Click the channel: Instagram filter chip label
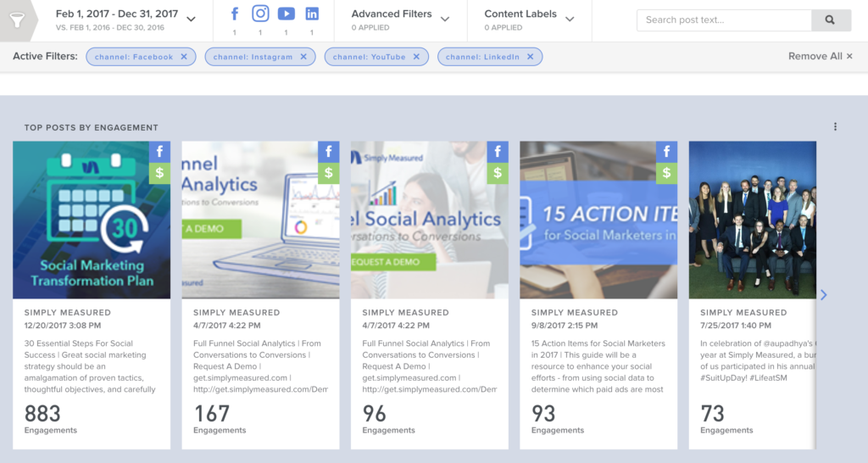This screenshot has width=868, height=463. pyautogui.click(x=253, y=57)
